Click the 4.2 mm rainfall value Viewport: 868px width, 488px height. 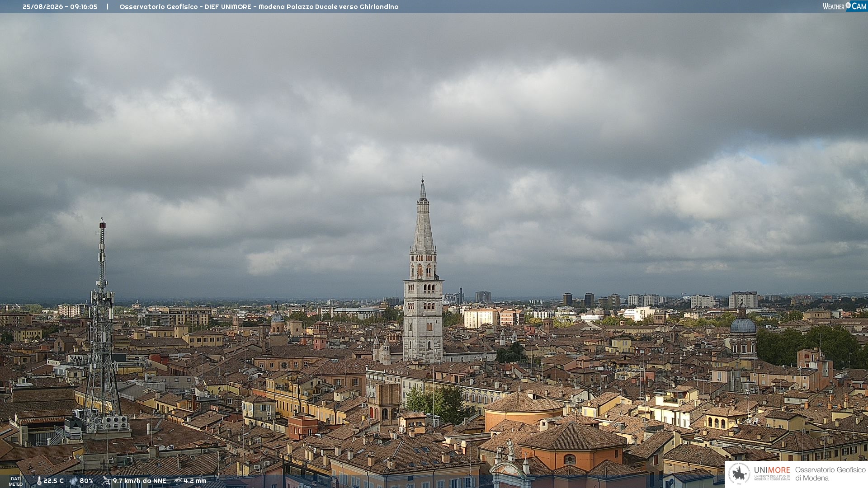195,481
